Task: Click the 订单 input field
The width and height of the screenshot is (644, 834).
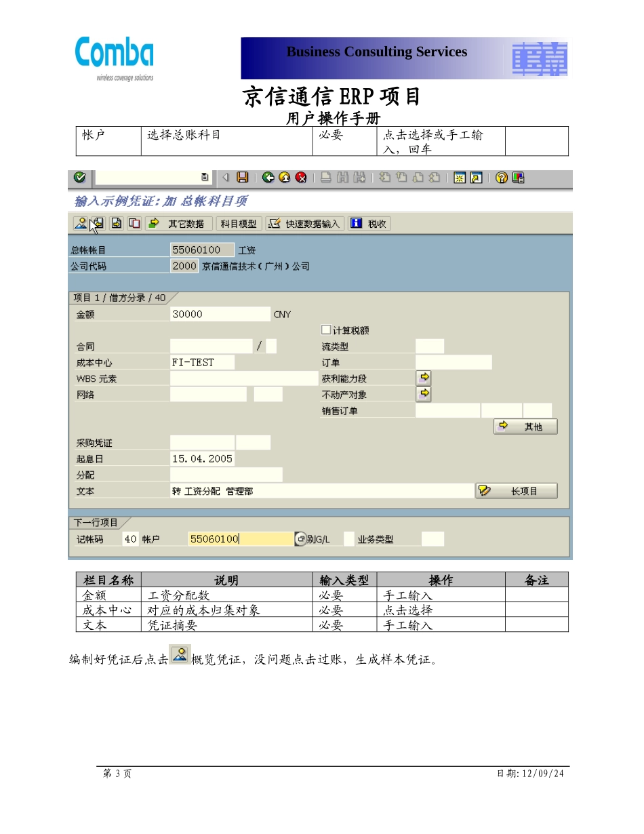Action: pyautogui.click(x=454, y=362)
